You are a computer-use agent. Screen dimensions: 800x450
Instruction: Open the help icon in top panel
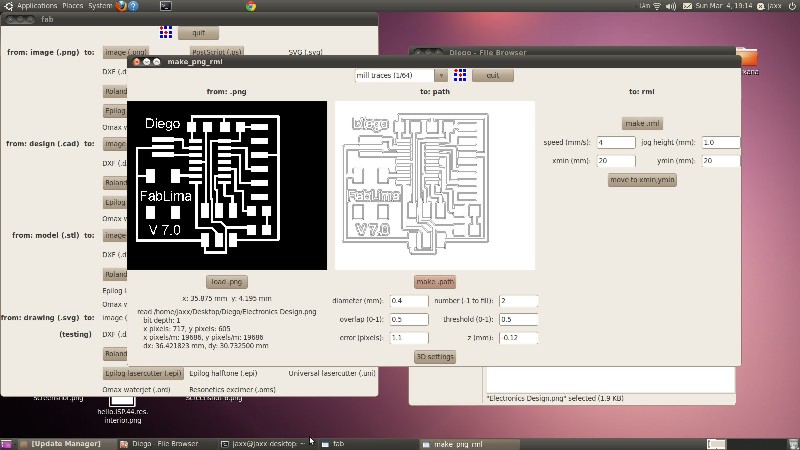pyautogui.click(x=133, y=6)
